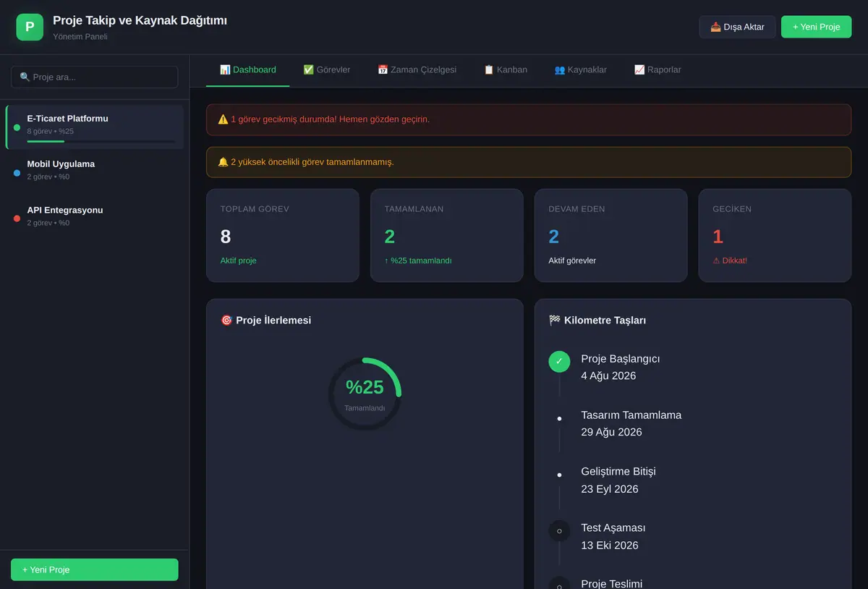This screenshot has height=589, width=868.
Task: Click the %25 circular progress ring
Action: click(x=365, y=394)
